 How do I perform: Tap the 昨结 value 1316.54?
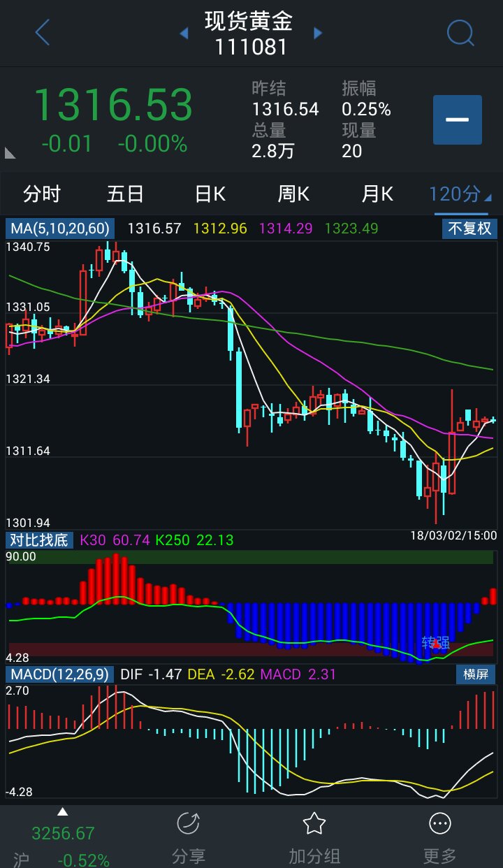[285, 110]
